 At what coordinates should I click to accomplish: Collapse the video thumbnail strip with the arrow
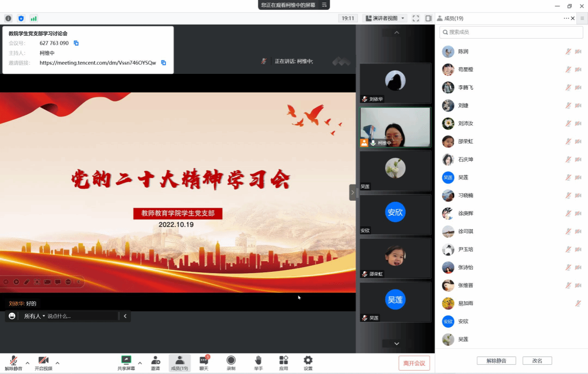(x=353, y=192)
